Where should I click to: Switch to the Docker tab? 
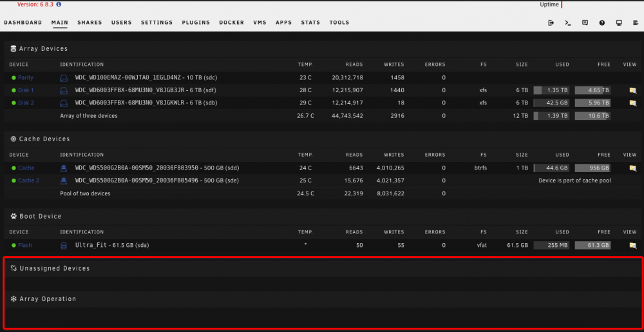pos(232,23)
